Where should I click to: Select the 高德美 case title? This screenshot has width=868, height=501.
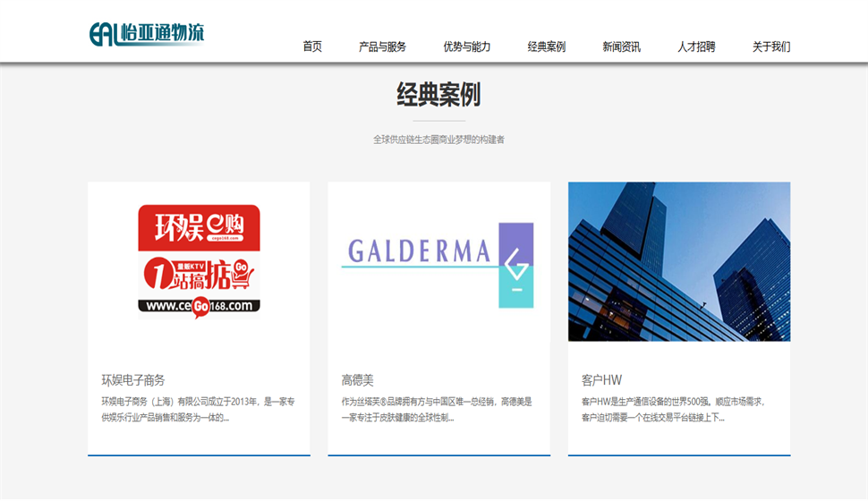(357, 380)
